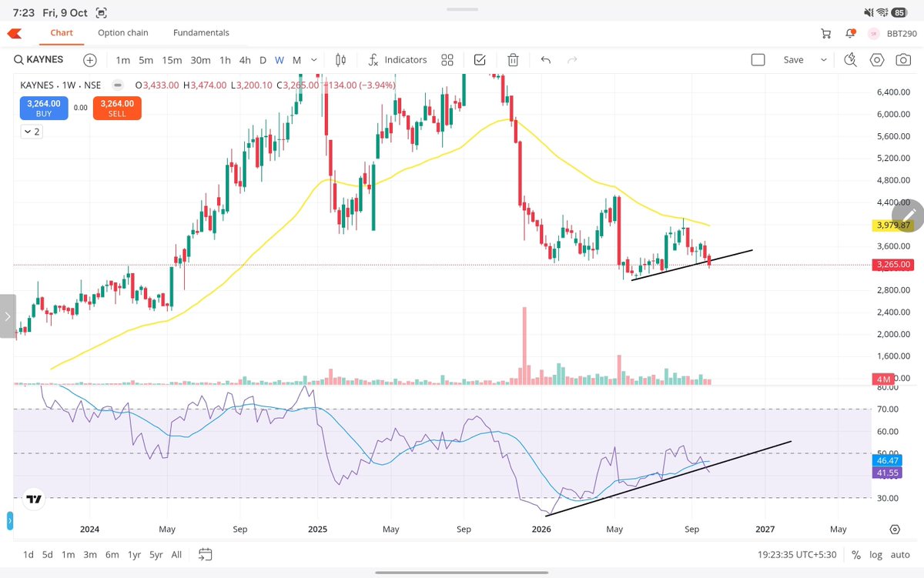924x578 pixels.
Task: Redo action arrow
Action: [x=572, y=60]
